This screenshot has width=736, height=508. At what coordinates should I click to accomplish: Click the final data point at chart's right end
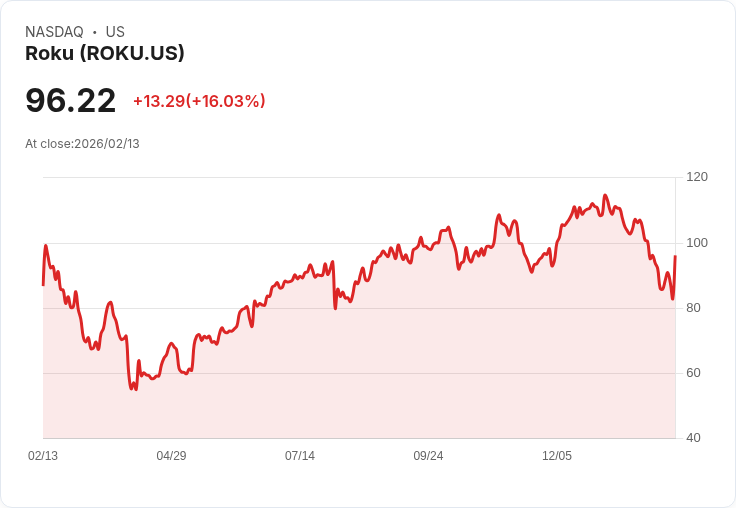point(675,256)
